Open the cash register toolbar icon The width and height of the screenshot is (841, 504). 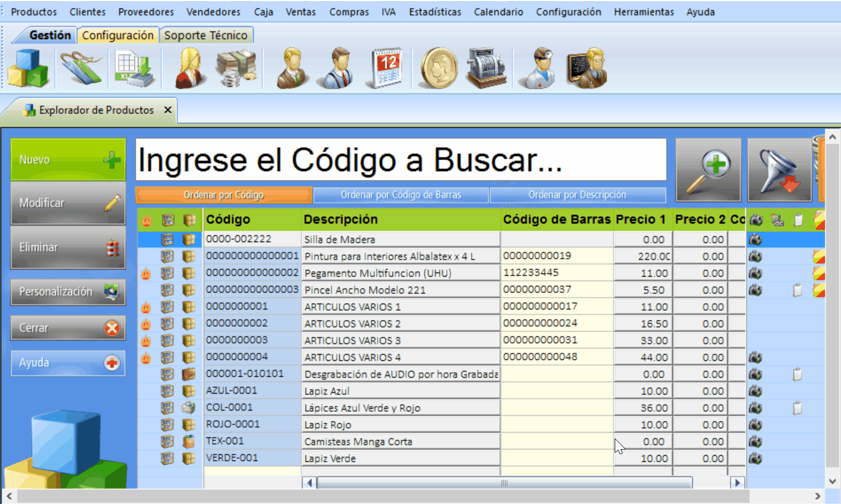point(486,68)
